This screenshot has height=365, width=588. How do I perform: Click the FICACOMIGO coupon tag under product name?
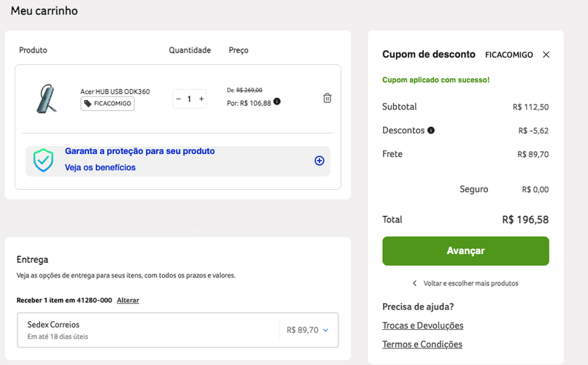pyautogui.click(x=107, y=104)
